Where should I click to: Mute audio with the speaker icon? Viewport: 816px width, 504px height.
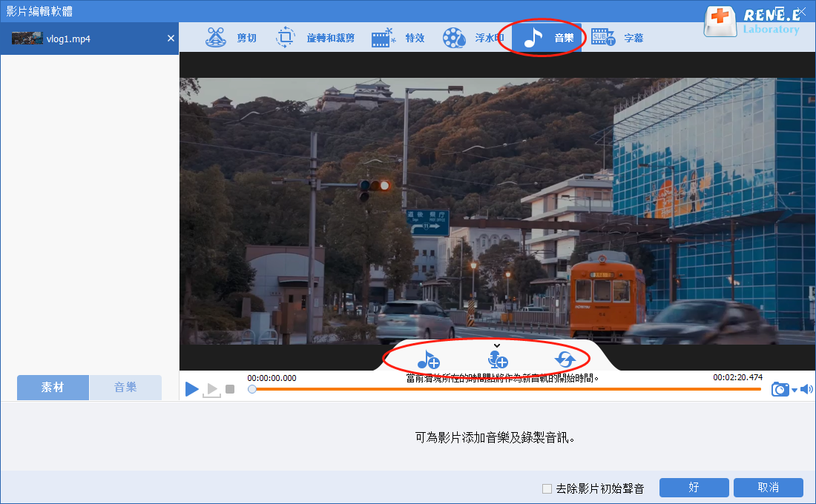[x=806, y=389]
